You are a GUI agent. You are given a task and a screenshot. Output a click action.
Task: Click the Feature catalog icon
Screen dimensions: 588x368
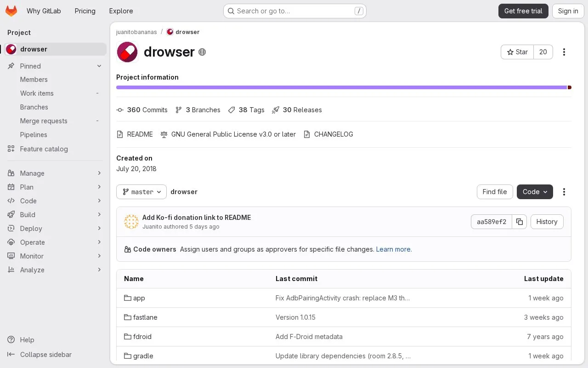pos(11,149)
